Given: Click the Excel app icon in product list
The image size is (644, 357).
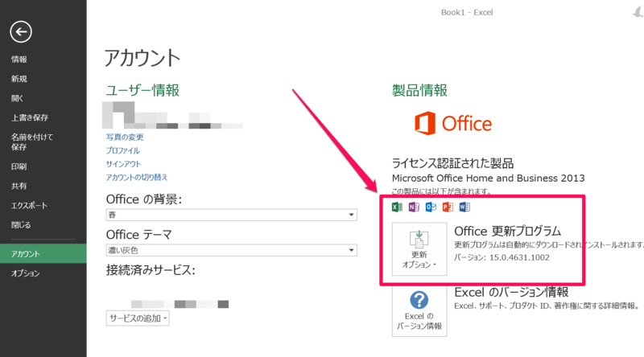Looking at the screenshot, I should (397, 207).
